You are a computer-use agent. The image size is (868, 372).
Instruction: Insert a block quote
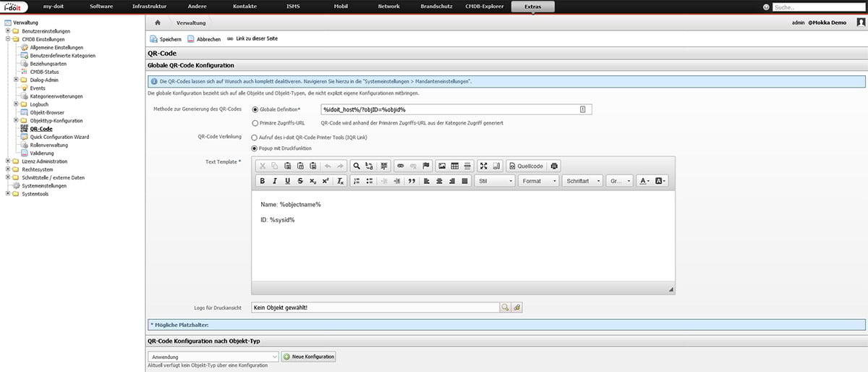click(412, 181)
